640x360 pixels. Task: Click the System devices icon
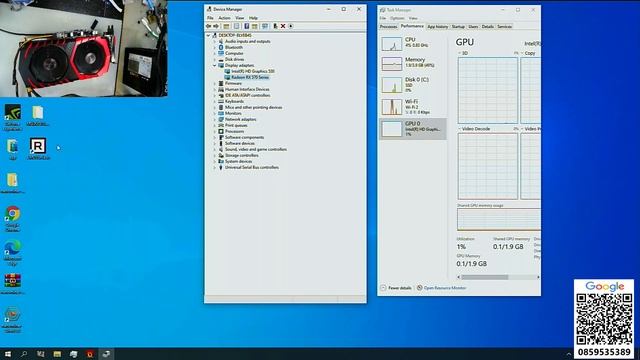[221, 161]
